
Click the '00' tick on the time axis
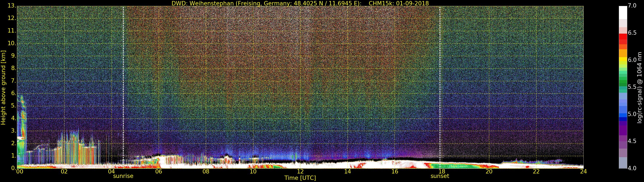[x=20, y=172]
